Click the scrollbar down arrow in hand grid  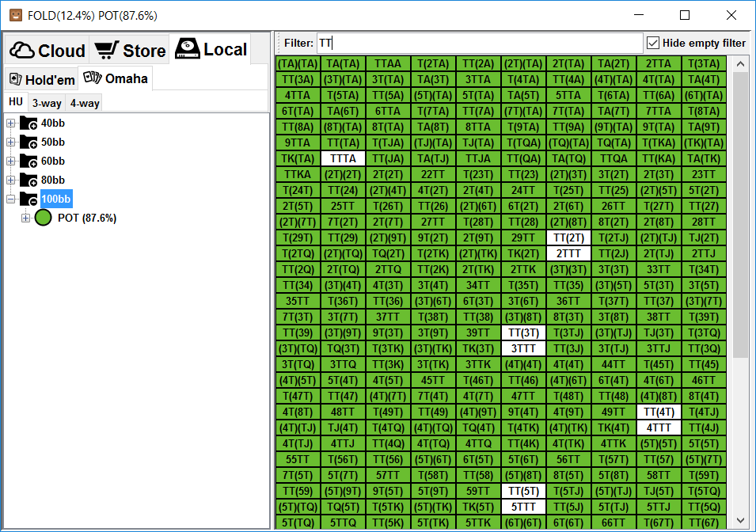click(x=741, y=520)
